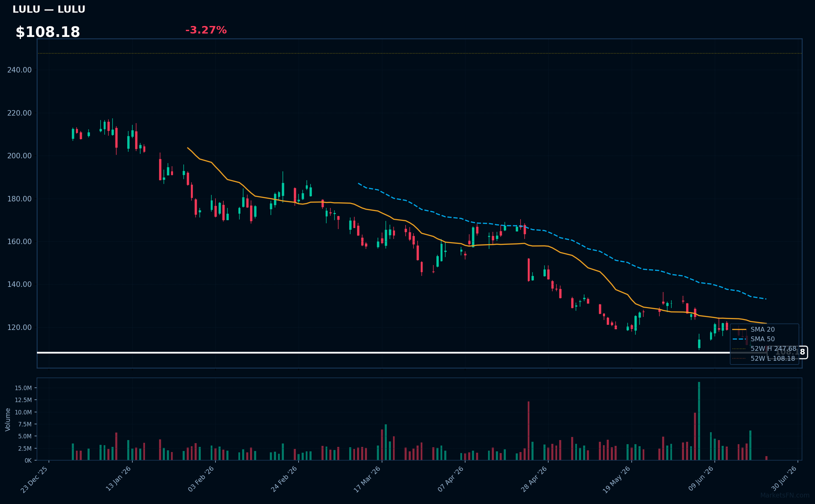Select the $108.18 current price
This screenshot has height=504, width=815.
[48, 32]
